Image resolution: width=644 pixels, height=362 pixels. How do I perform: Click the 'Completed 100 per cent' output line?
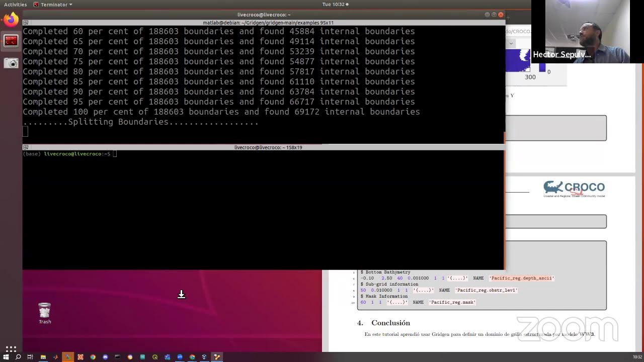coord(221,112)
